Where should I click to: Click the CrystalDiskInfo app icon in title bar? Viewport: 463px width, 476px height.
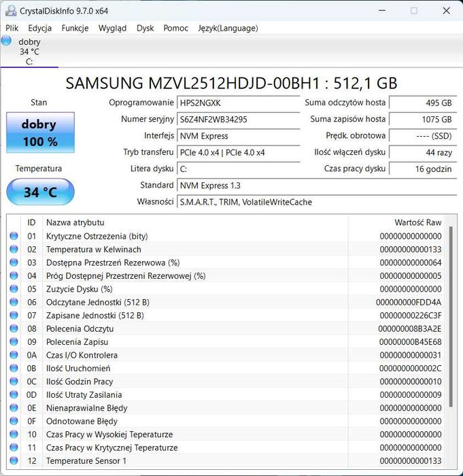[11, 11]
